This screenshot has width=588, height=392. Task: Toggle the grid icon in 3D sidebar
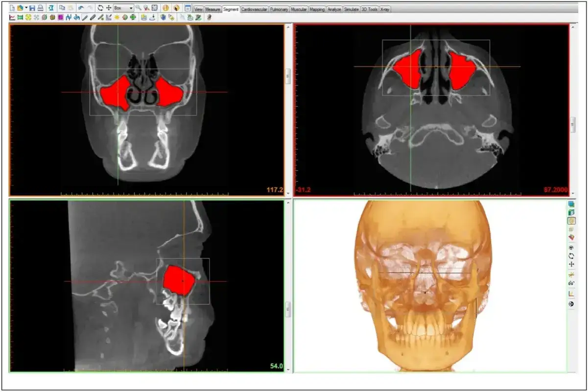pos(571,229)
